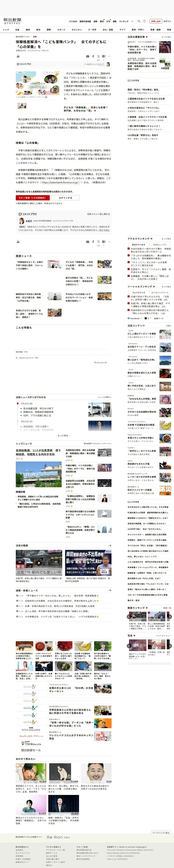Click 続きを読む in the comment box
The image size is (174, 868).
[x=104, y=230]
